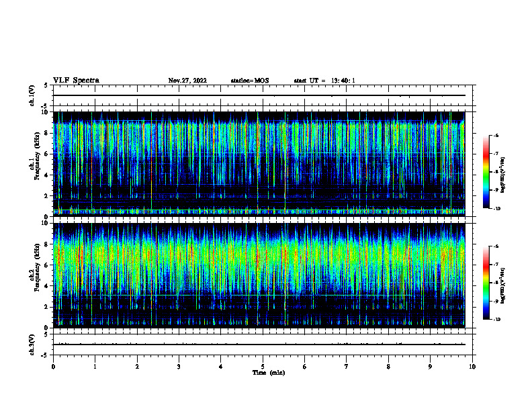Click the "-6" tick on ch.1 colorbar

(x=496, y=136)
